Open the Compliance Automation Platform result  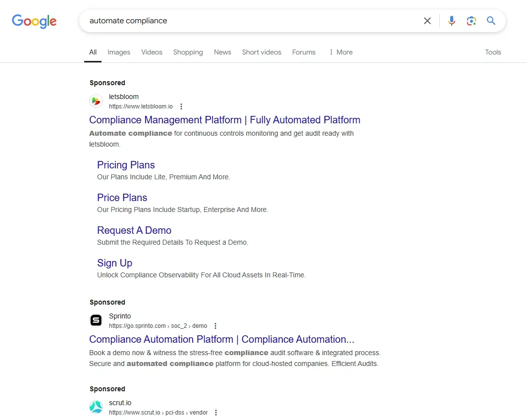[x=221, y=339]
